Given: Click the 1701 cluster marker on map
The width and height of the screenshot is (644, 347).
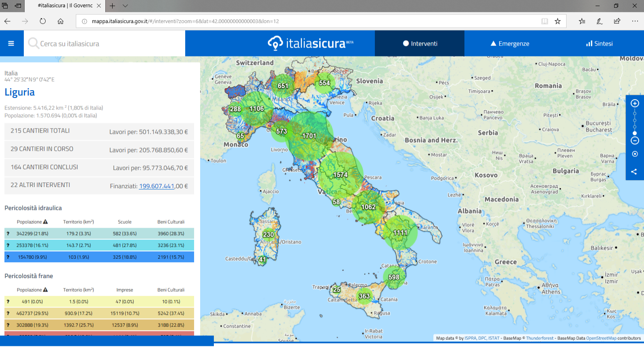Looking at the screenshot, I should coord(309,136).
